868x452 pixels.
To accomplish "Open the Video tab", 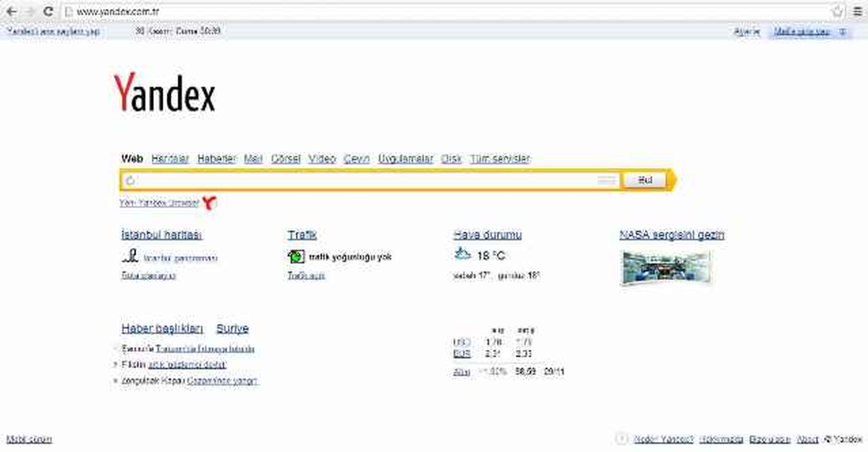I will point(322,158).
